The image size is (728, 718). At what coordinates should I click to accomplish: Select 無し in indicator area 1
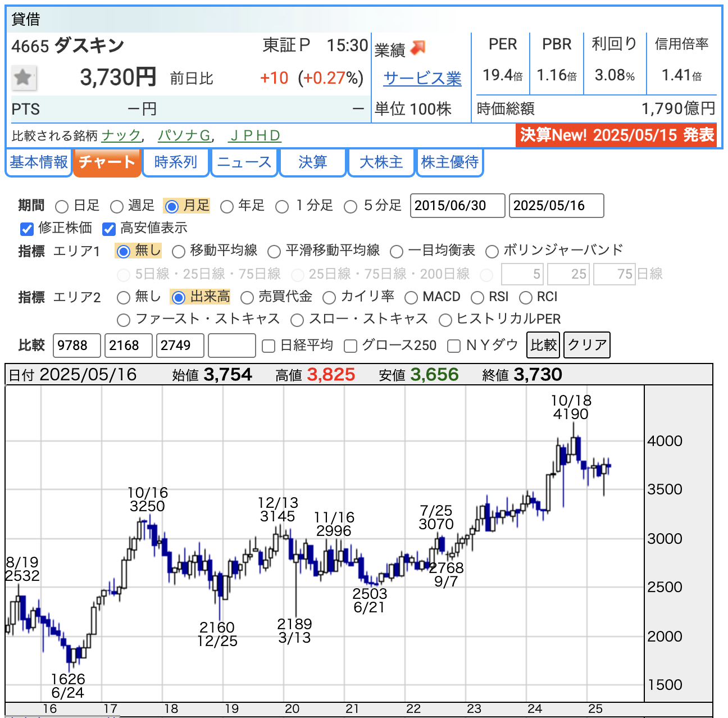[124, 251]
